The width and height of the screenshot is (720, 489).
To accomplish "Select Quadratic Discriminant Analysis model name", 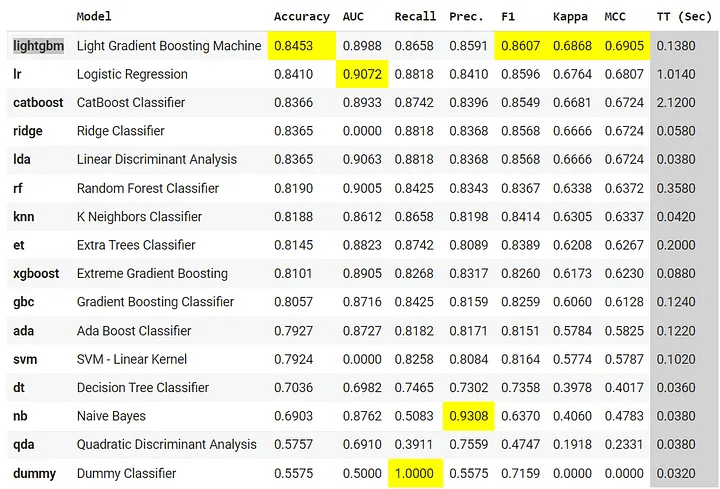I will (x=167, y=444).
